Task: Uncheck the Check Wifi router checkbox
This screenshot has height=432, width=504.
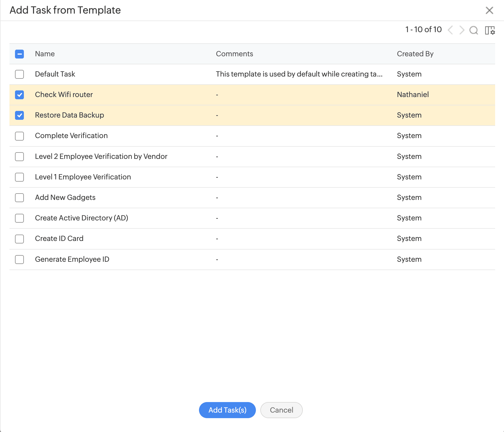Action: (19, 95)
